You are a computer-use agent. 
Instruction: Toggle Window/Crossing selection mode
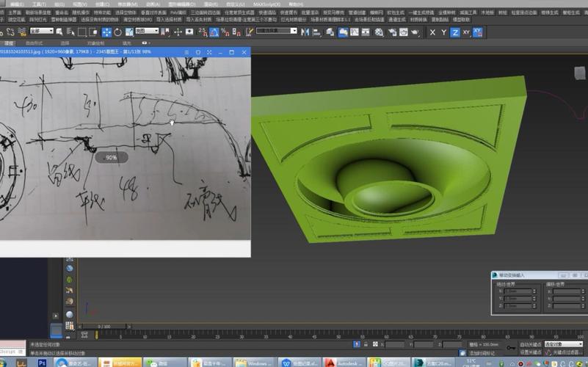tap(93, 32)
